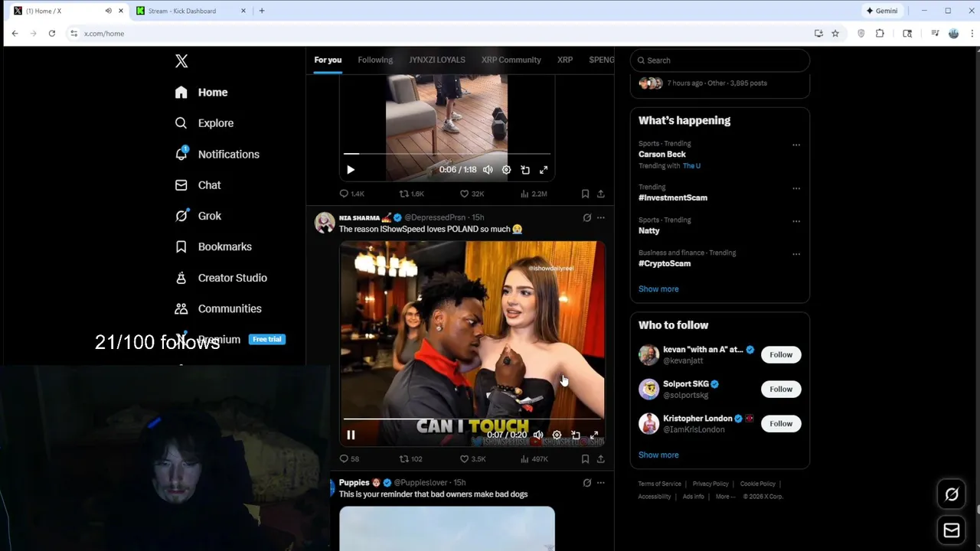The height and width of the screenshot is (551, 980).
Task: Select the Premium Free trial badge
Action: tap(267, 339)
